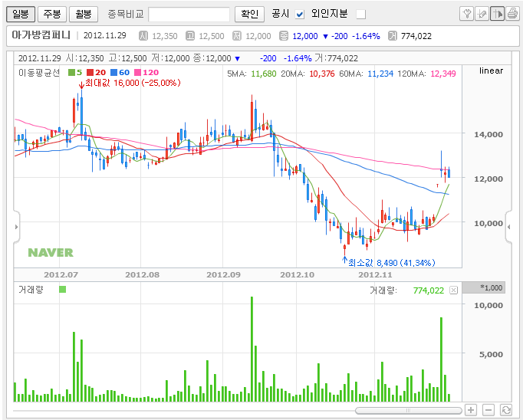Click the trading volume 거 icon in header
Screen dimensions: 523x420
click(x=393, y=36)
